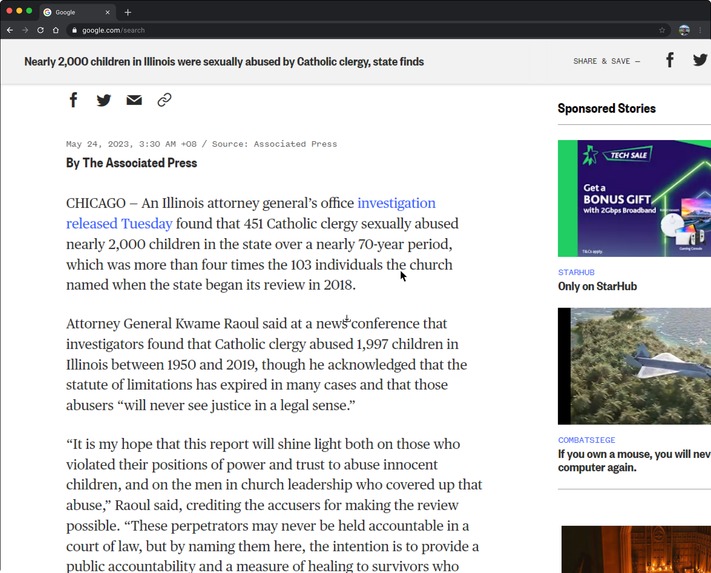Click the candlelit church thumbnail
Viewport: 711px width, 573px height.
pyautogui.click(x=636, y=549)
